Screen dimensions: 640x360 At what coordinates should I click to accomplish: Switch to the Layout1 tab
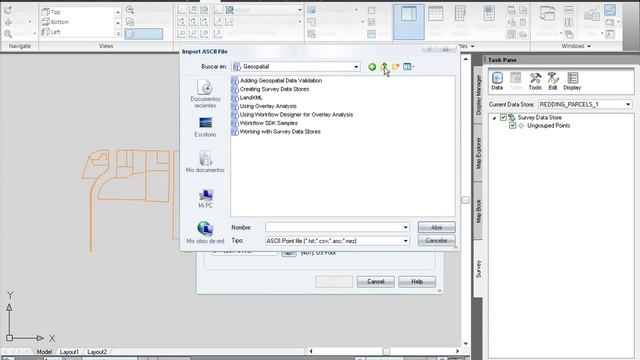(x=69, y=351)
